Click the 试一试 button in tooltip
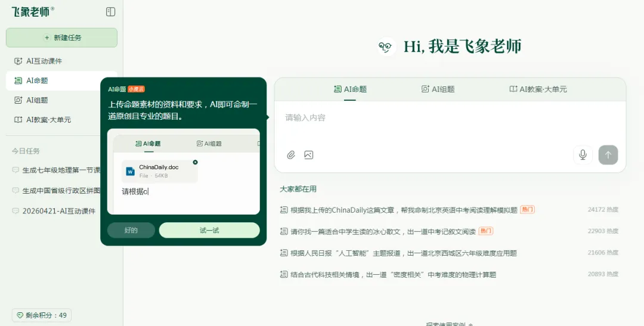 click(x=209, y=230)
